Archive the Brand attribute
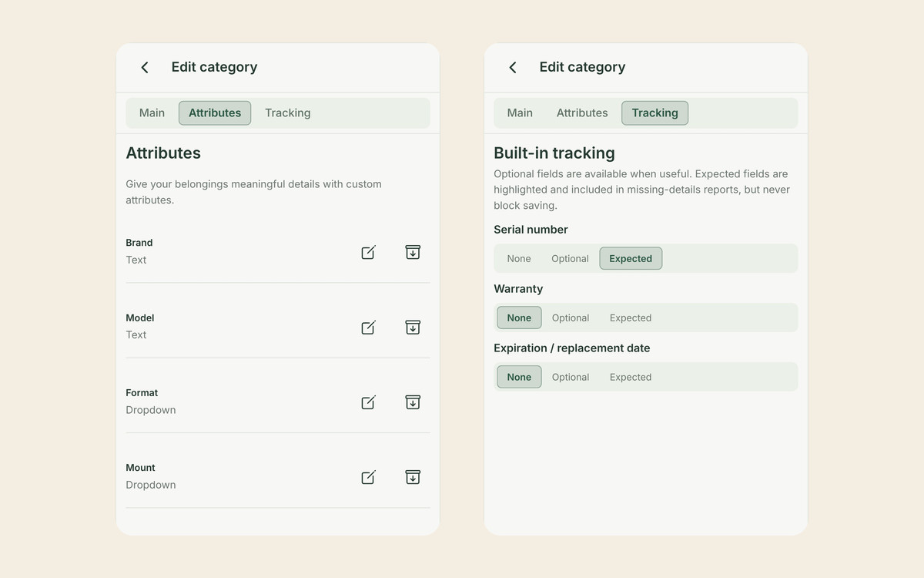 pyautogui.click(x=413, y=252)
